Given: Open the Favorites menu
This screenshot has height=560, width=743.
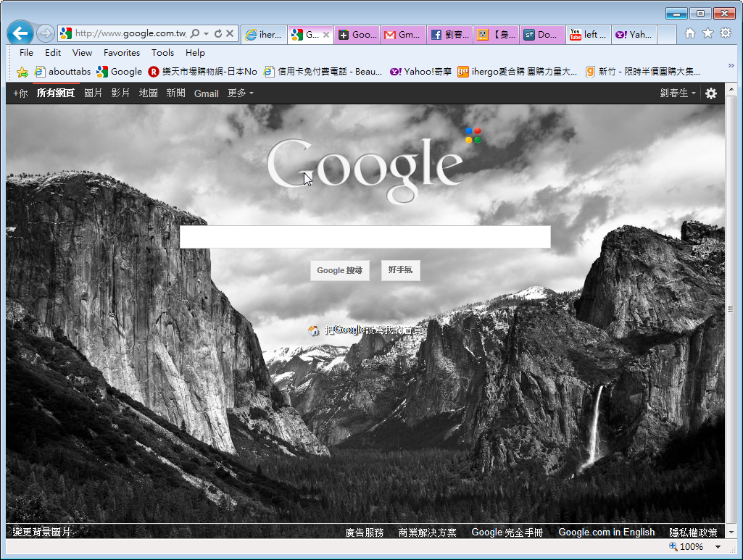Looking at the screenshot, I should click(122, 53).
